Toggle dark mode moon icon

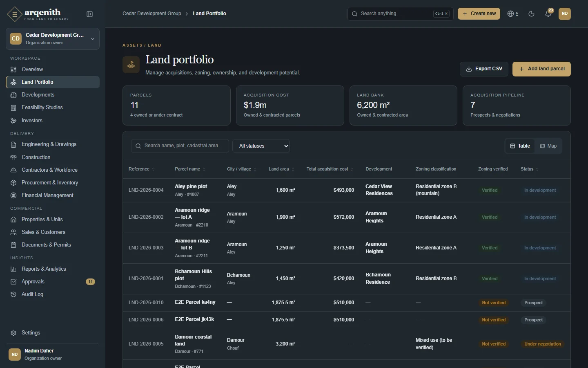(531, 14)
